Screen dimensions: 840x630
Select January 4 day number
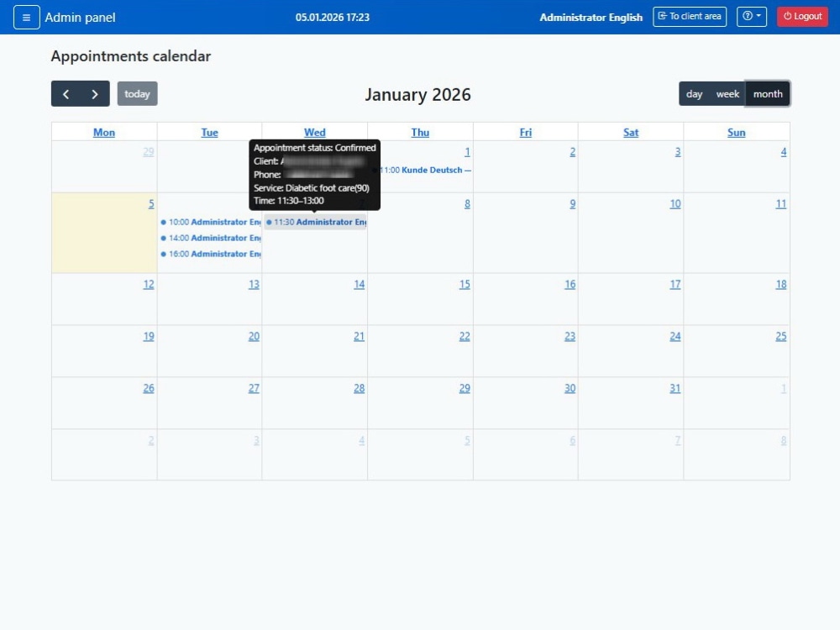click(783, 152)
